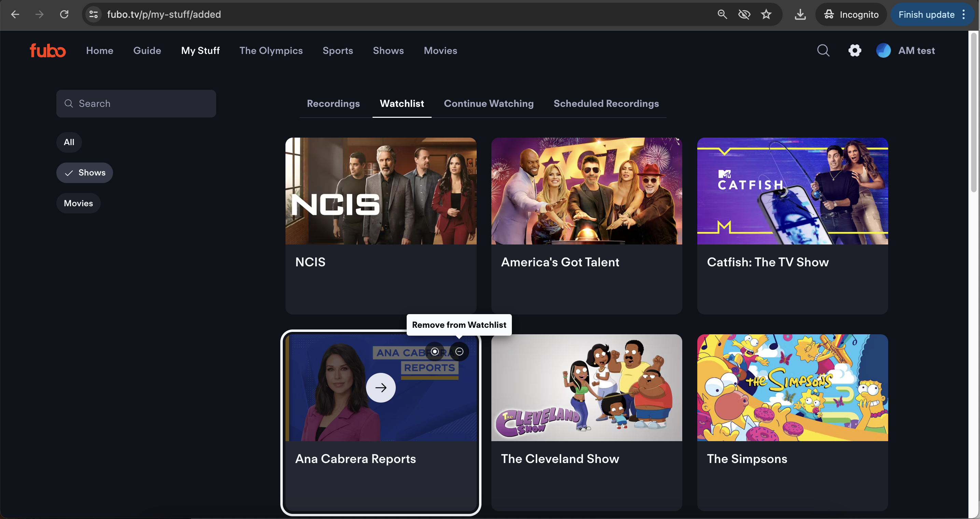The image size is (980, 519).
Task: Switch to the Continue Watching tab
Action: pyautogui.click(x=489, y=104)
